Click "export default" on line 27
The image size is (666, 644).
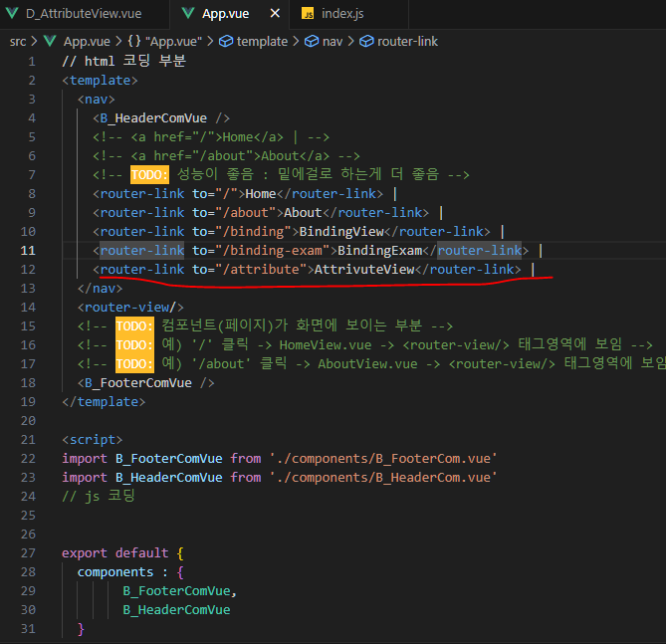(115, 553)
